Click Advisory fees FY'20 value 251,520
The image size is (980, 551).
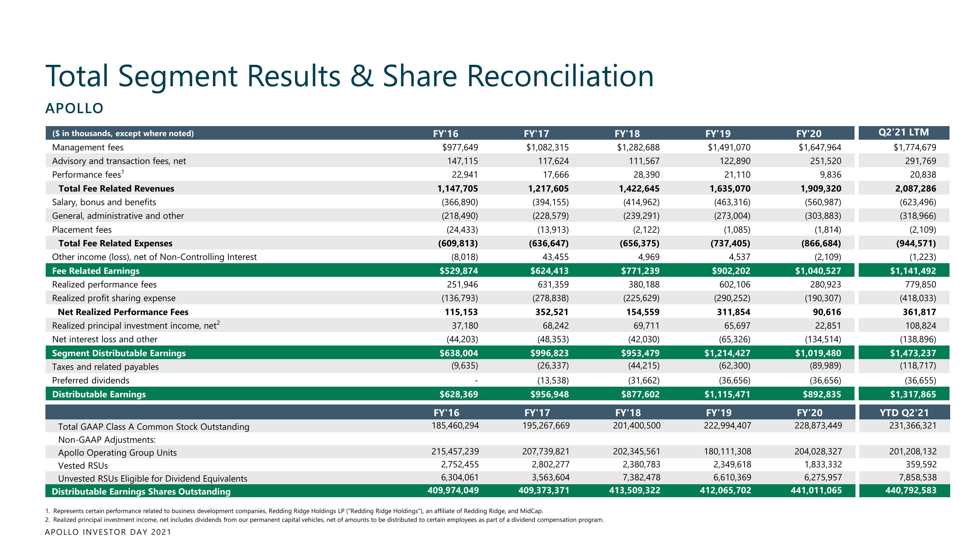(x=826, y=161)
